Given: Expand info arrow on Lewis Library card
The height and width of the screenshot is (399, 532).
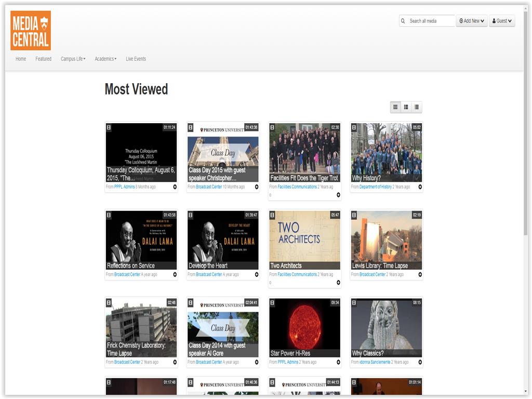Looking at the screenshot, I should coord(420,274).
